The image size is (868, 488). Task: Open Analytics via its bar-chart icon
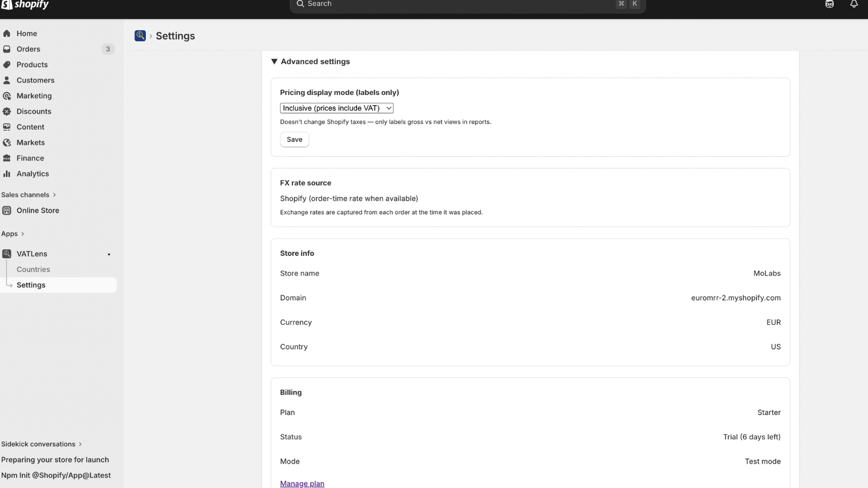7,174
